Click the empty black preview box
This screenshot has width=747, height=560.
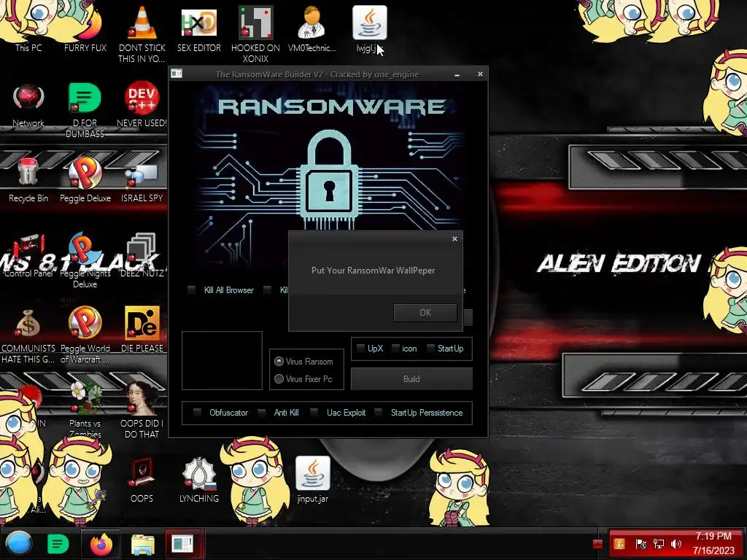[222, 360]
